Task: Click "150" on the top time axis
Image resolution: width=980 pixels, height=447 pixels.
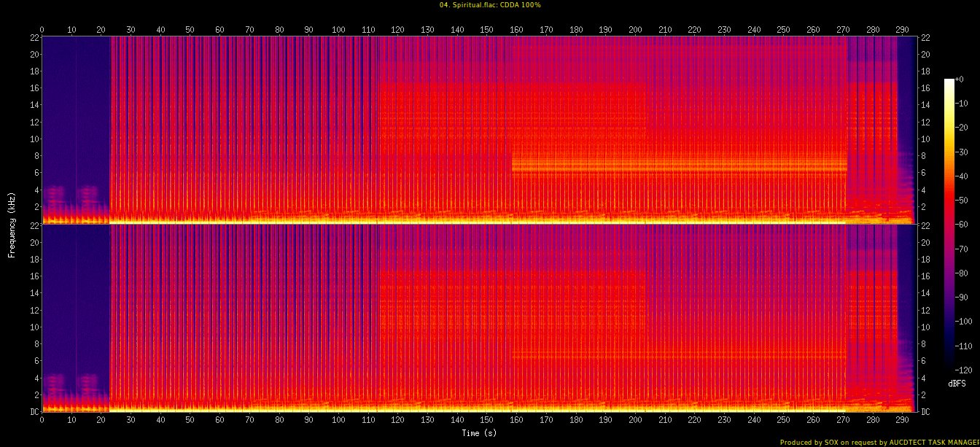Action: coord(487,30)
